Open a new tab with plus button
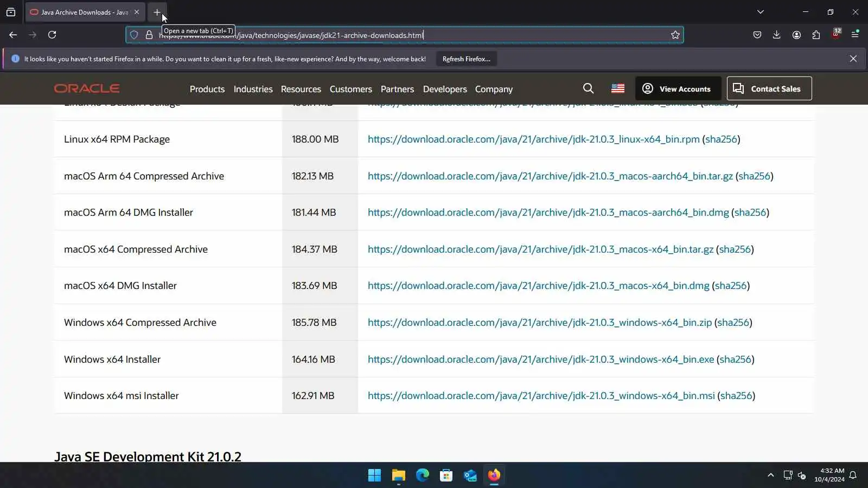The image size is (868, 488). pyautogui.click(x=157, y=12)
